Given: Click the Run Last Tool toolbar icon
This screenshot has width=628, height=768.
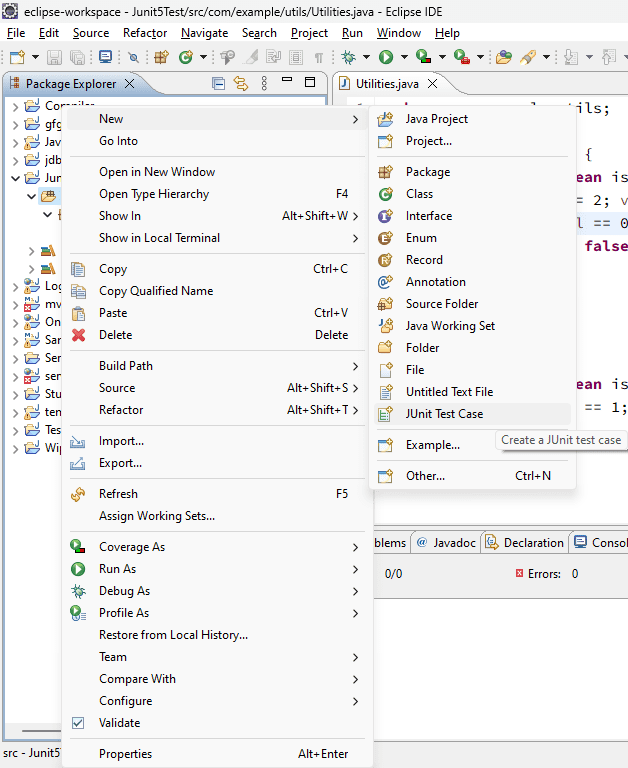Looking at the screenshot, I should click(x=462, y=57).
